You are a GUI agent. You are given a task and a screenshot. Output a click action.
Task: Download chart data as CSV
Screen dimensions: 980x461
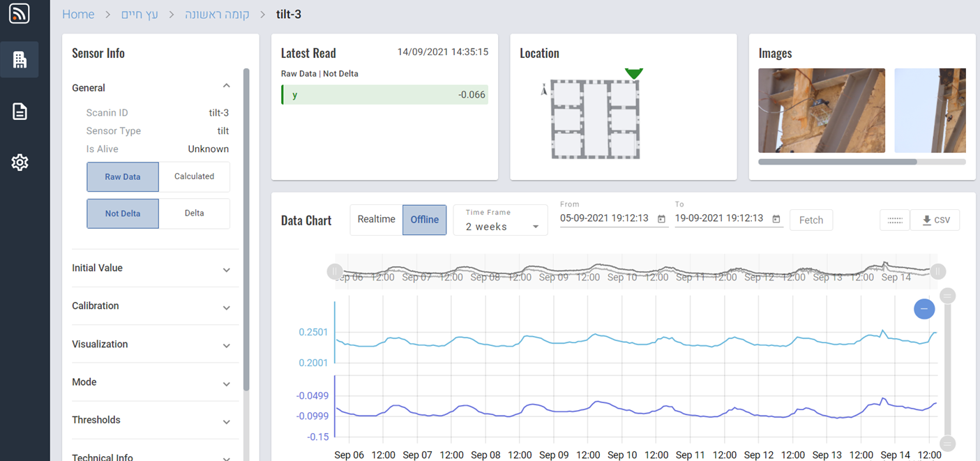[x=935, y=220]
